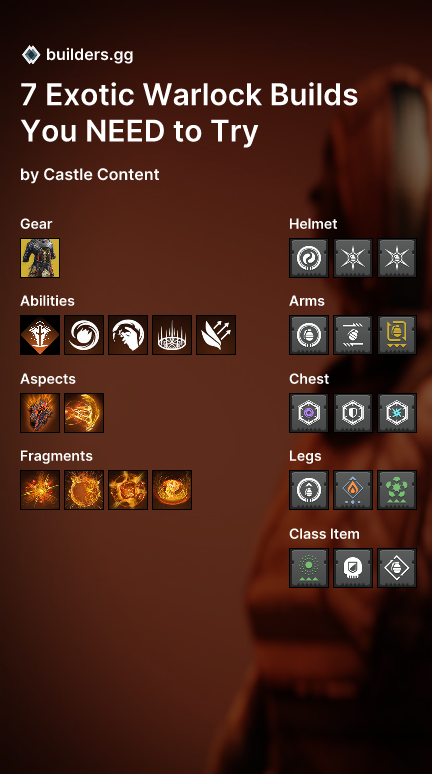The width and height of the screenshot is (432, 774).
Task: Select the green orbs Legs mod
Action: [x=397, y=490]
